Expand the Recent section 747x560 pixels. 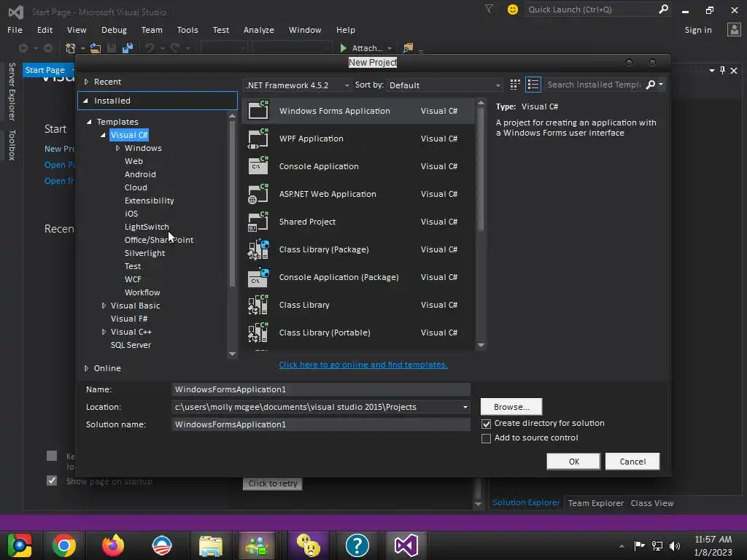tap(86, 82)
